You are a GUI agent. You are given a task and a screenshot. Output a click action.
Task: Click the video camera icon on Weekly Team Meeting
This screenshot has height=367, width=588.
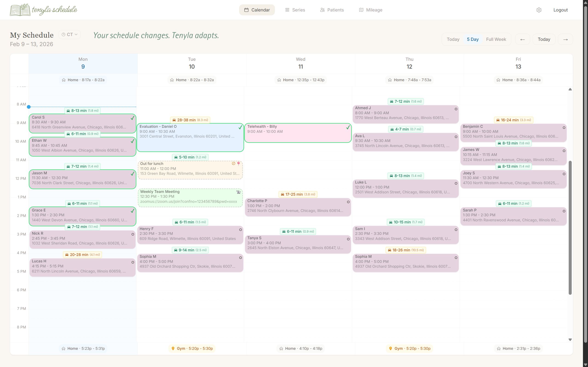coord(238,192)
